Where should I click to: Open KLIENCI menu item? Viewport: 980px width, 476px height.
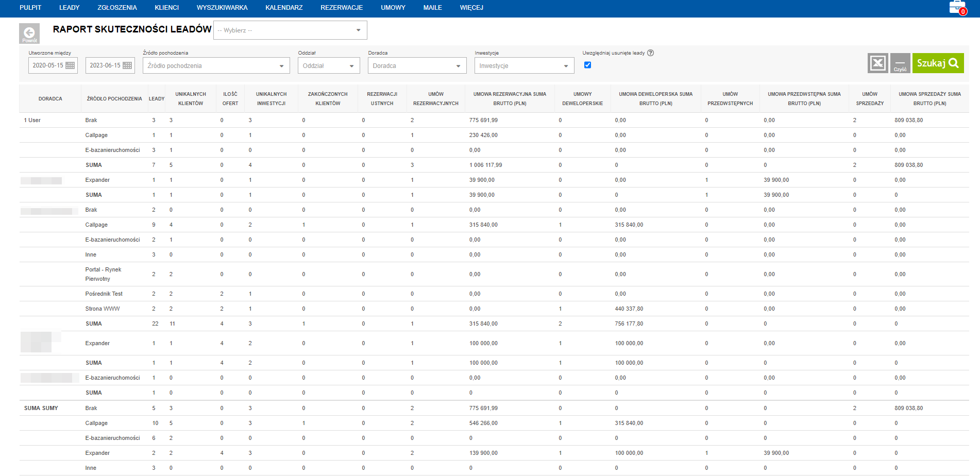click(x=167, y=8)
